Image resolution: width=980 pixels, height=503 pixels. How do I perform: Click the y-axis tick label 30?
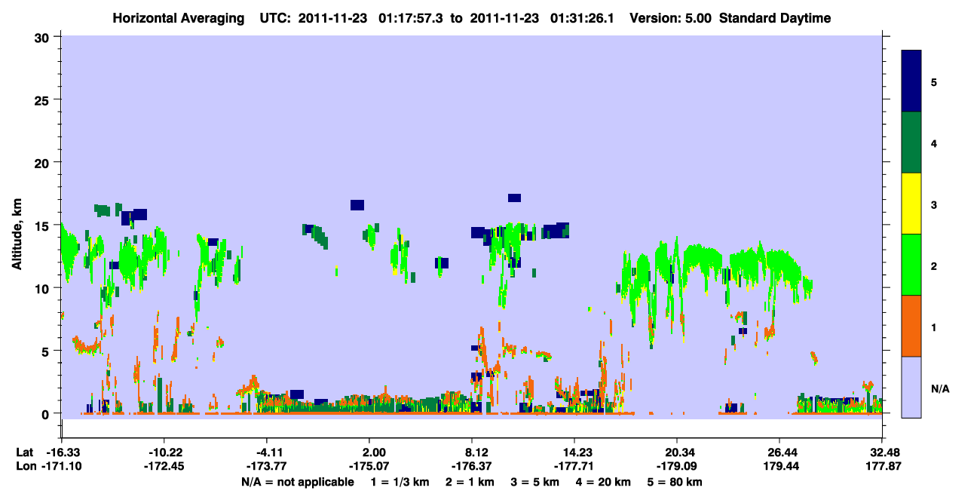(x=44, y=37)
